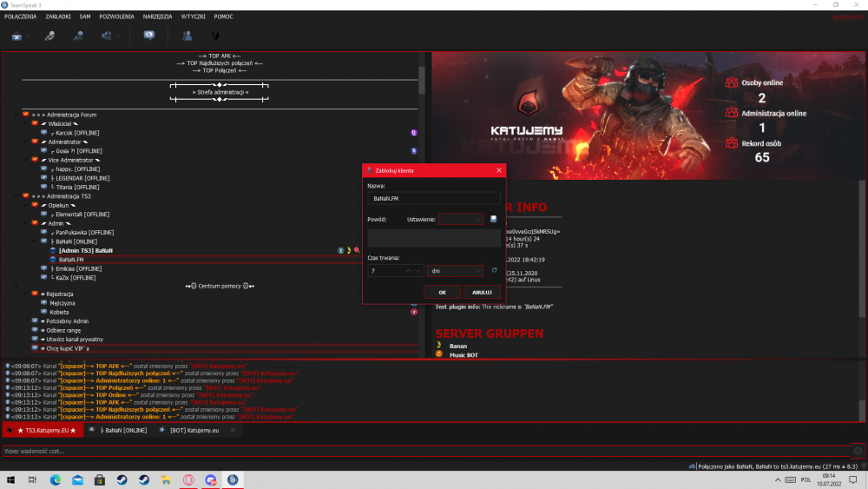Open TeamSpeak icon in taskbar
868x489 pixels.
click(233, 479)
